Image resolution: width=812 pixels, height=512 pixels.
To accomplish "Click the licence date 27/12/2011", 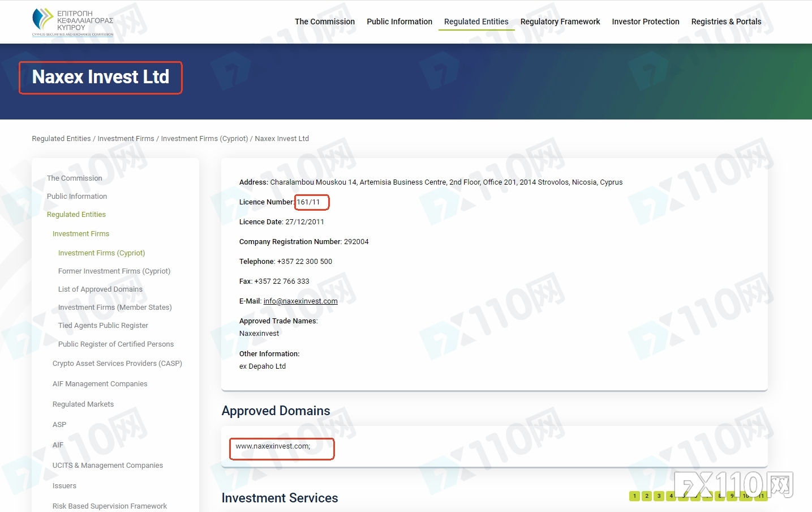I will coord(305,222).
